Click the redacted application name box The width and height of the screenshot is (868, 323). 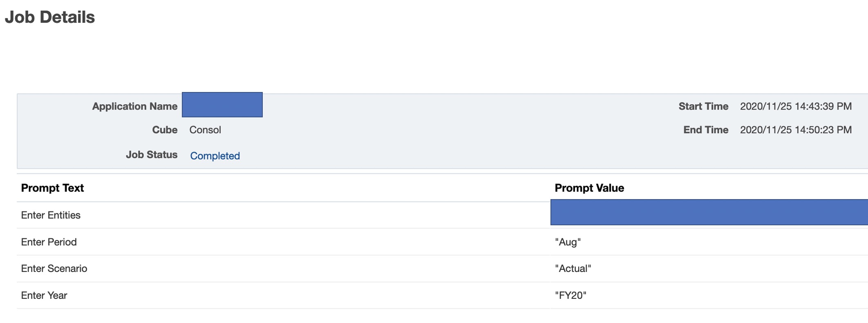(x=222, y=105)
